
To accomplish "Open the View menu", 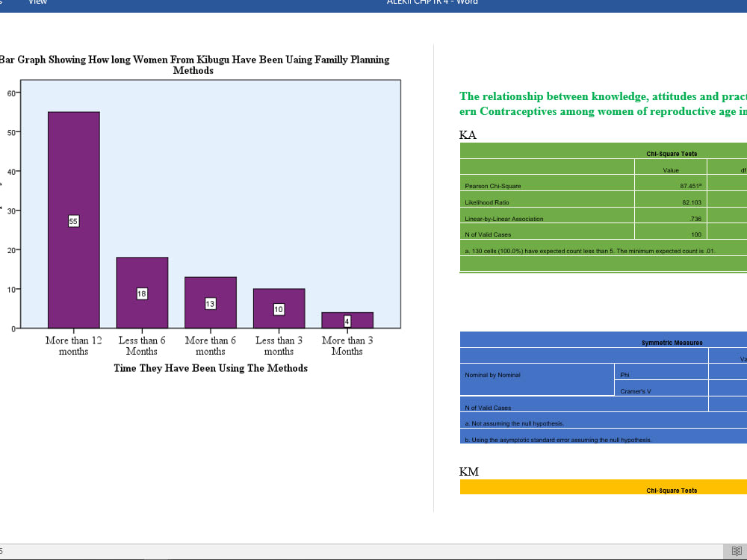I will 37,2.
